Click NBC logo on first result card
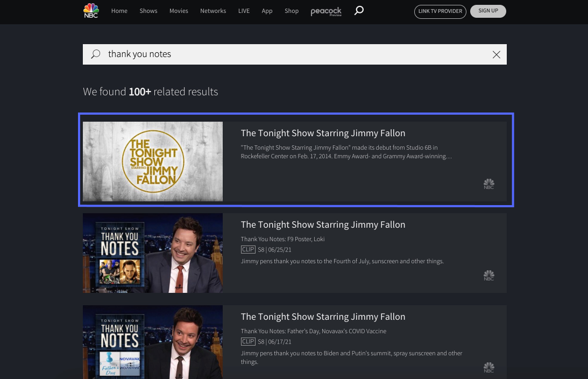588x379 pixels. pyautogui.click(x=488, y=184)
